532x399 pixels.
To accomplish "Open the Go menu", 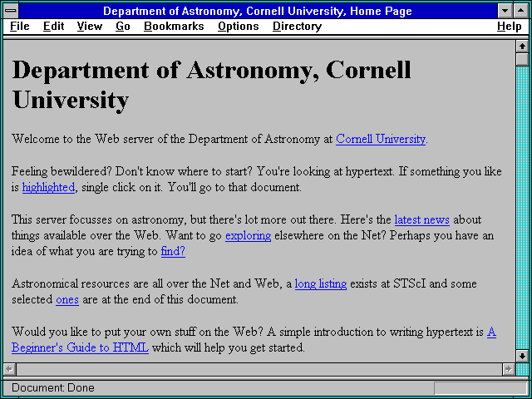I will 123,26.
